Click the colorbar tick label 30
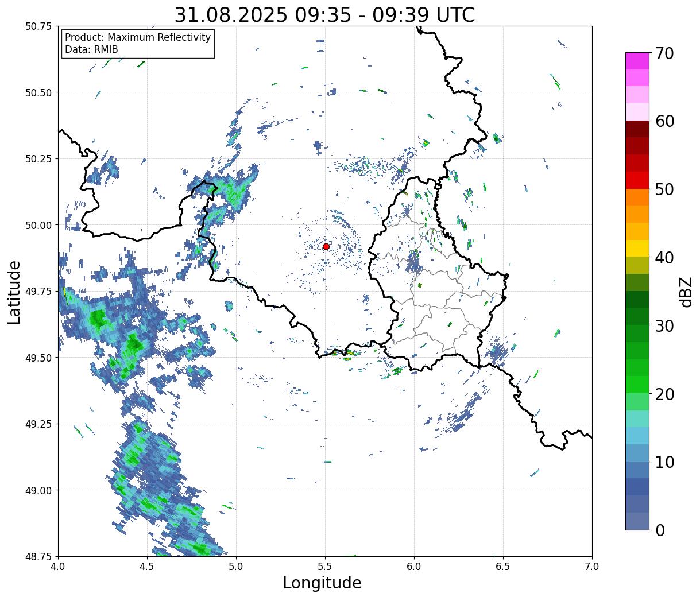This screenshot has height=597, width=700. pos(664,325)
